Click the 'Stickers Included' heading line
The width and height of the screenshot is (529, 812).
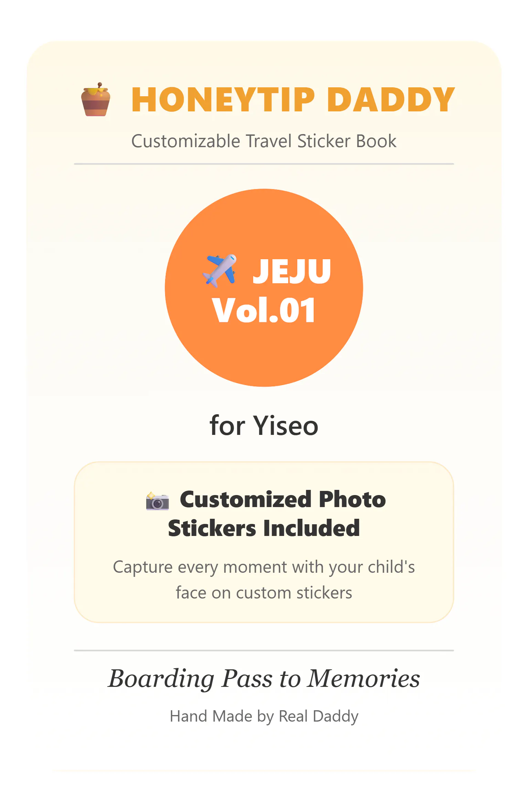[264, 528]
